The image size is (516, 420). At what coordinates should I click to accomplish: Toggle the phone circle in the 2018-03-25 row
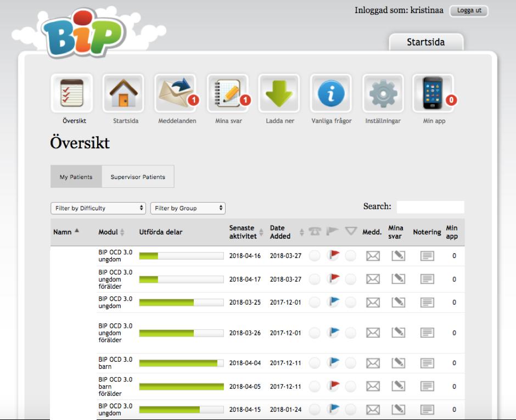(x=315, y=303)
